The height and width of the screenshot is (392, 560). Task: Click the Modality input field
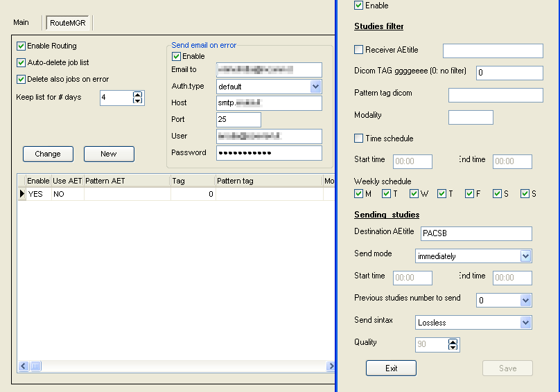pyautogui.click(x=471, y=117)
